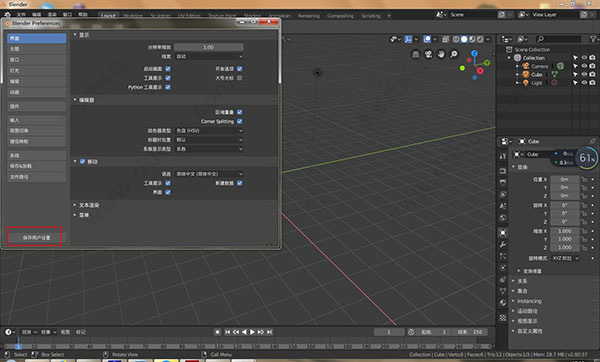Click the blue Z axis on navigation gizmo

click(474, 53)
